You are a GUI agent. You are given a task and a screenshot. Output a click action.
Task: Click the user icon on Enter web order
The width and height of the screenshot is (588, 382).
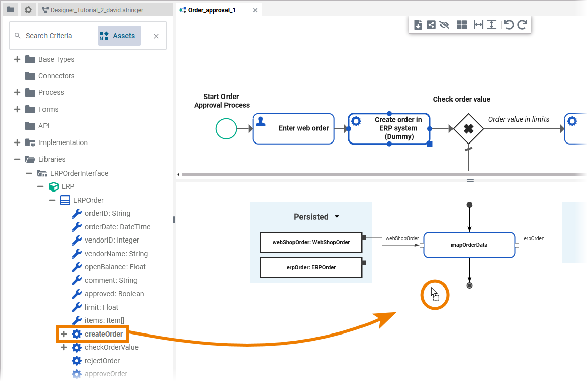(x=261, y=121)
